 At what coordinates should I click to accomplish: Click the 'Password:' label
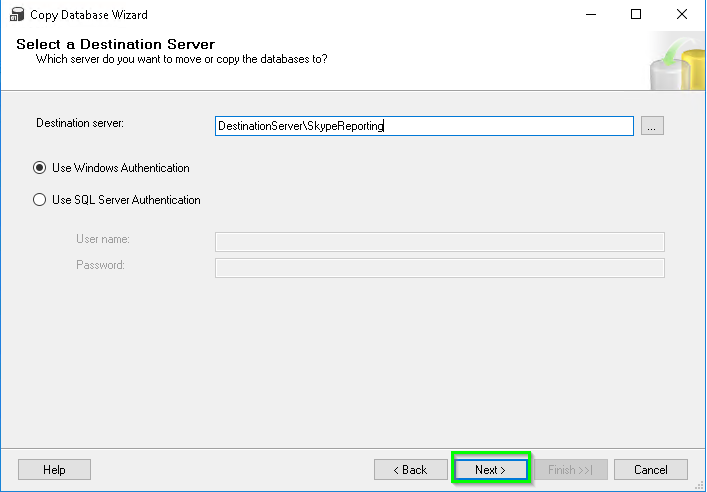click(100, 265)
